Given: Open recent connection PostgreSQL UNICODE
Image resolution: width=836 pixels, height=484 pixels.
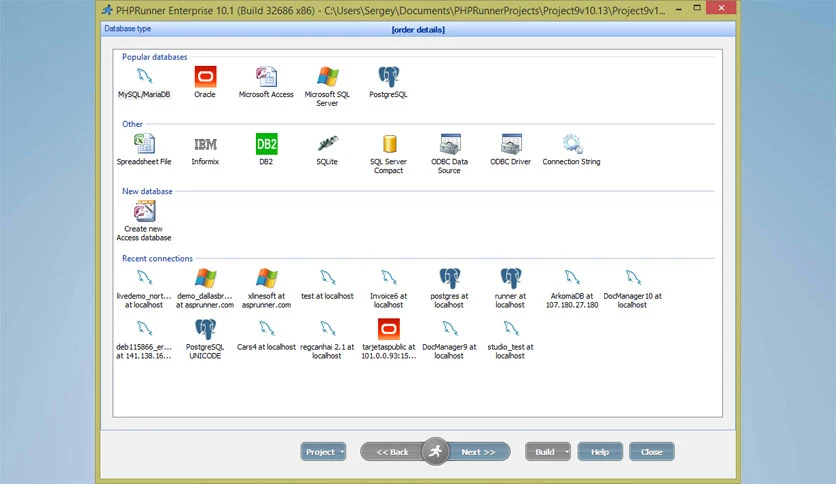Looking at the screenshot, I should pos(205,340).
